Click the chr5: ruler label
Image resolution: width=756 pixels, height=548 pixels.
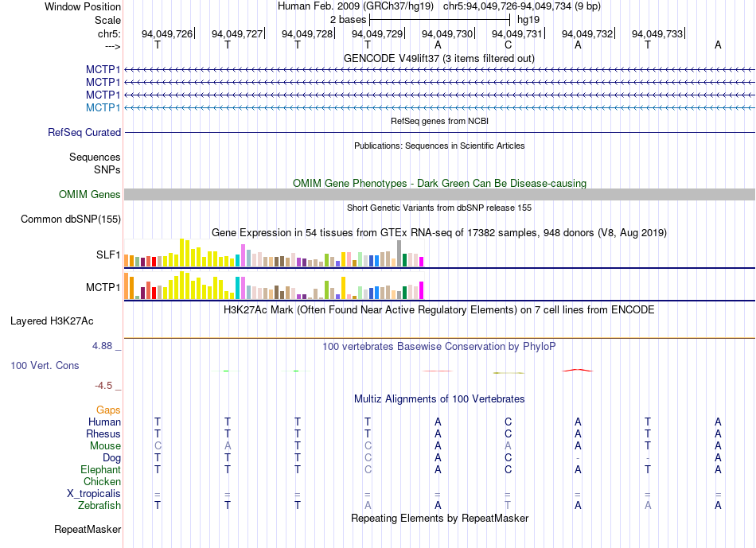109,33
